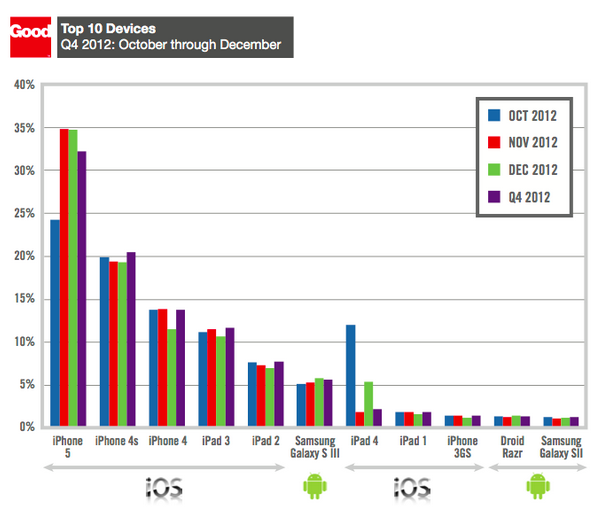Click the 20% y-axis label
Image resolution: width=597 pixels, height=507 pixels.
pyautogui.click(x=24, y=256)
